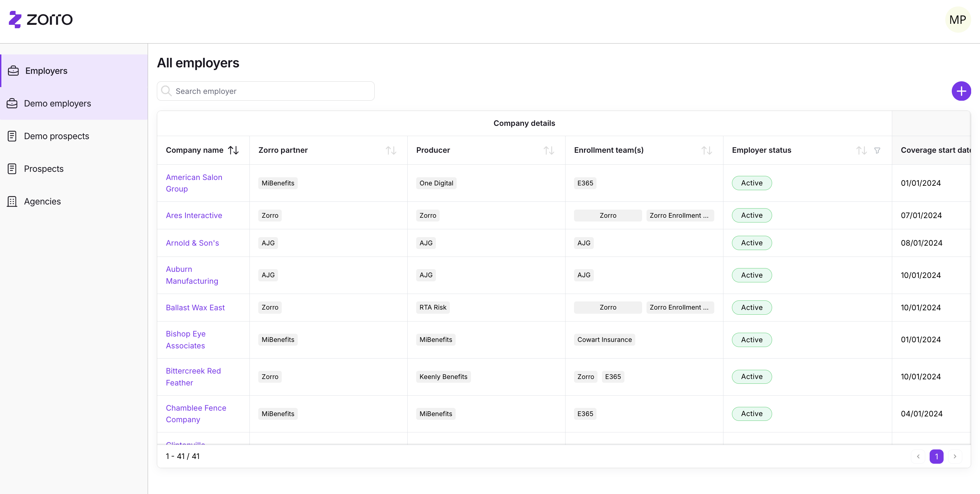Click the Agencies building icon

12,201
